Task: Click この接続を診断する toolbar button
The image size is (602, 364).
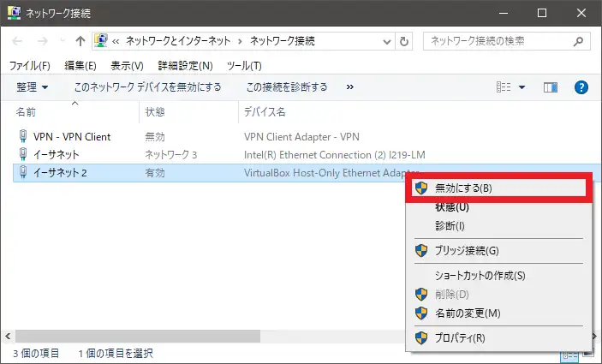Action: pyautogui.click(x=287, y=87)
